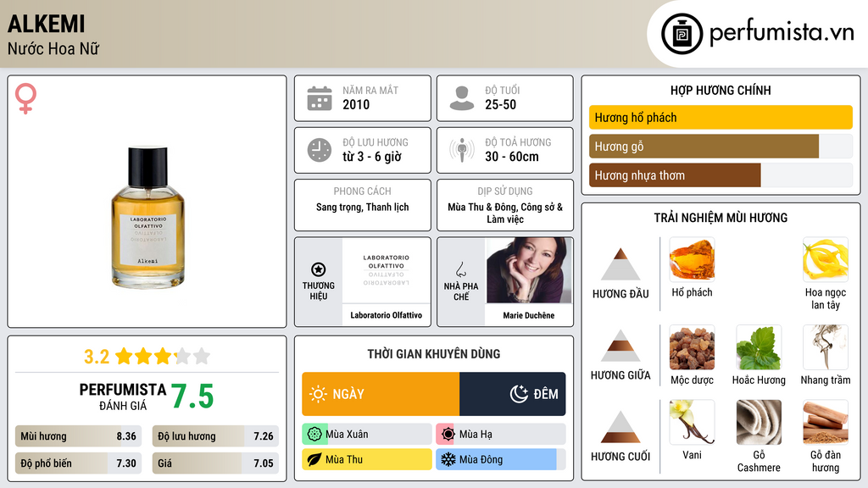Click the Giá 7.05 score bar
The height and width of the screenshot is (488, 868).
click(x=215, y=463)
